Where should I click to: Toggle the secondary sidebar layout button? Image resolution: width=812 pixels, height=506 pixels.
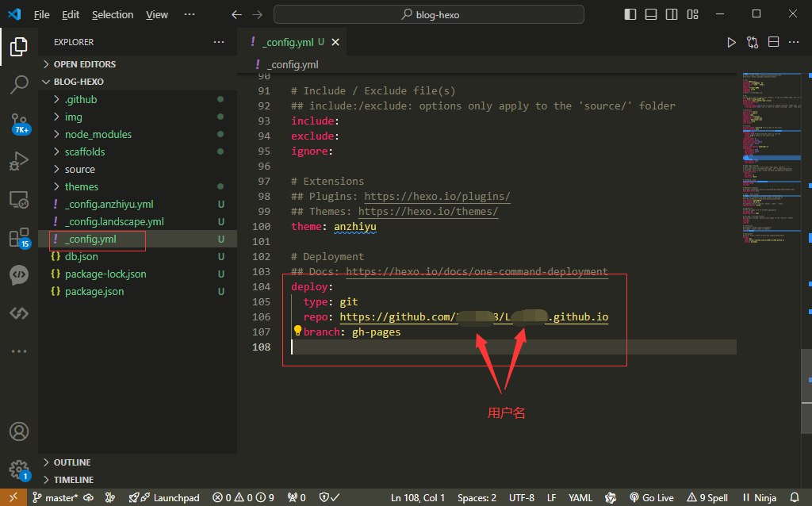pyautogui.click(x=671, y=14)
